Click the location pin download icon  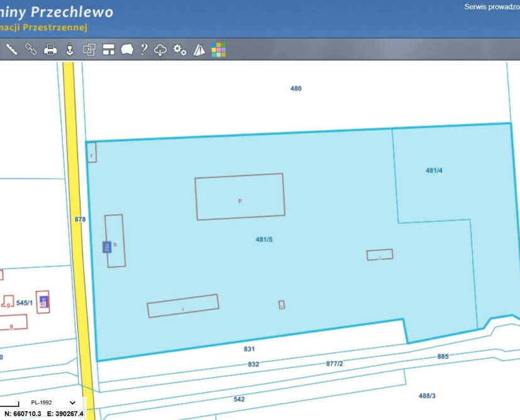click(70, 50)
